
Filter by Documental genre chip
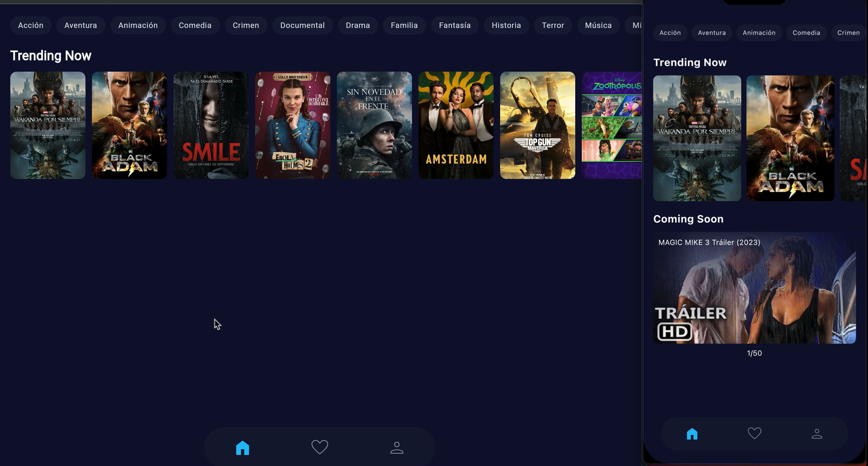click(302, 25)
